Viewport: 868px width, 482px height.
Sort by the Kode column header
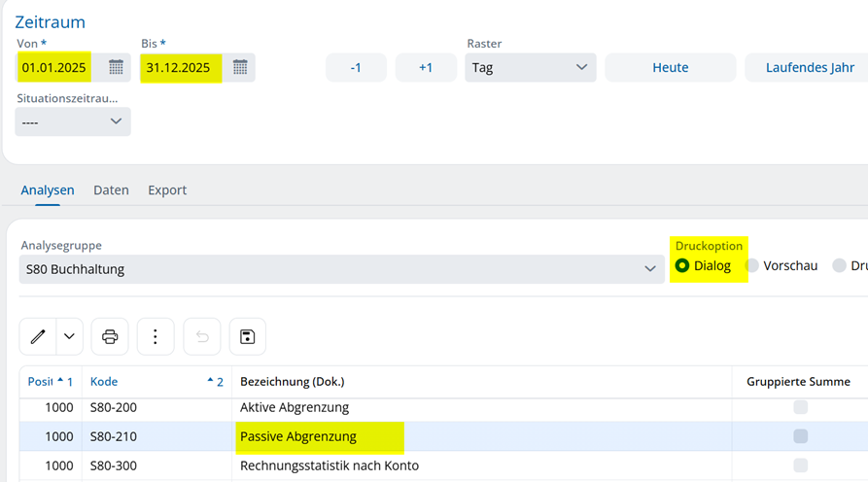click(104, 382)
